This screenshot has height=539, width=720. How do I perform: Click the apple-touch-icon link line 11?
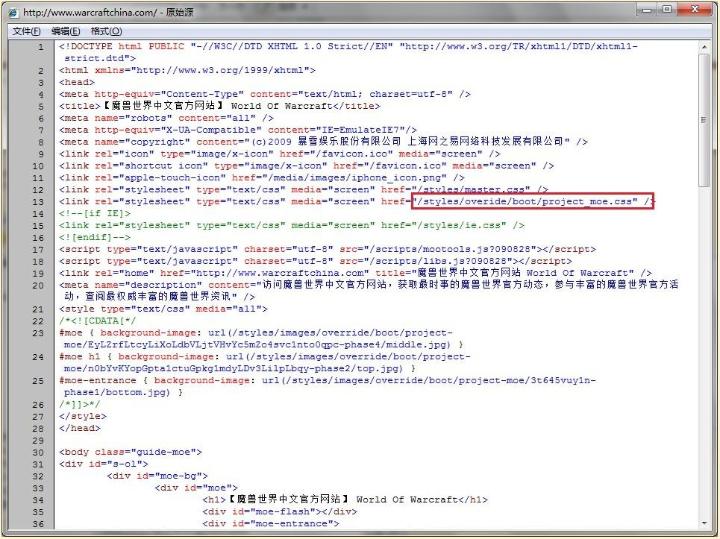pos(262,178)
